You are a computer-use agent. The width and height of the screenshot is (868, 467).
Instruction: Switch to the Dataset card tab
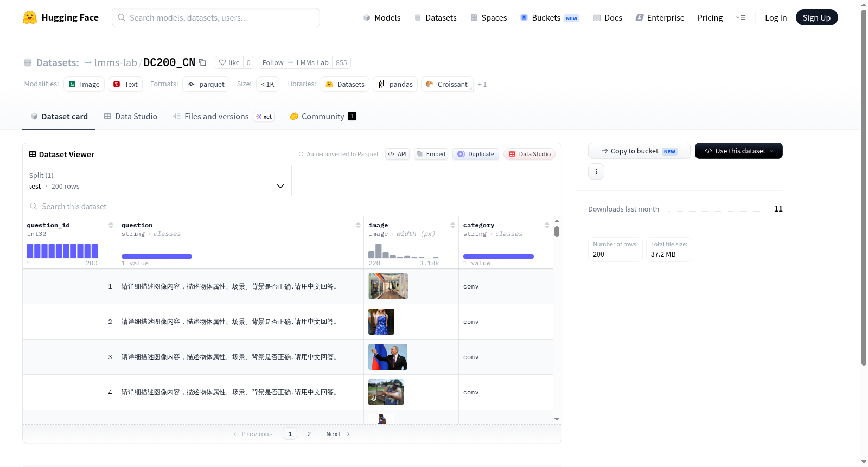(x=59, y=116)
